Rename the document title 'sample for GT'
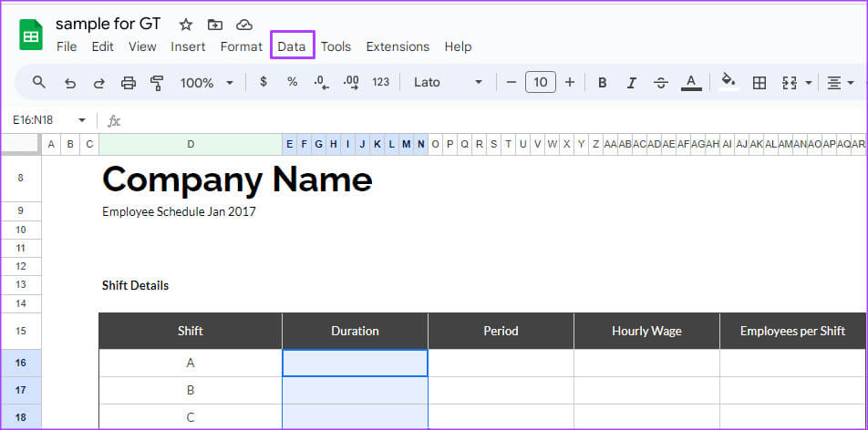 coord(108,24)
